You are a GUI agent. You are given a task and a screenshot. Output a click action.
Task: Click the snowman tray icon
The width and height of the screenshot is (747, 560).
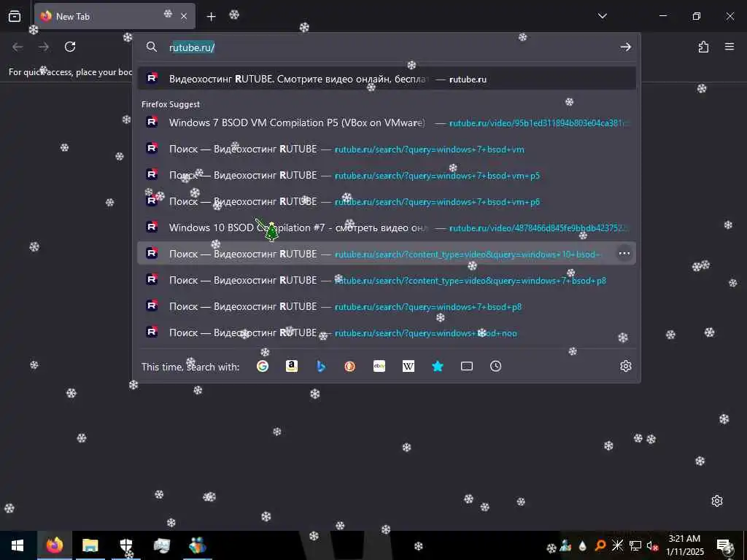[x=565, y=545]
